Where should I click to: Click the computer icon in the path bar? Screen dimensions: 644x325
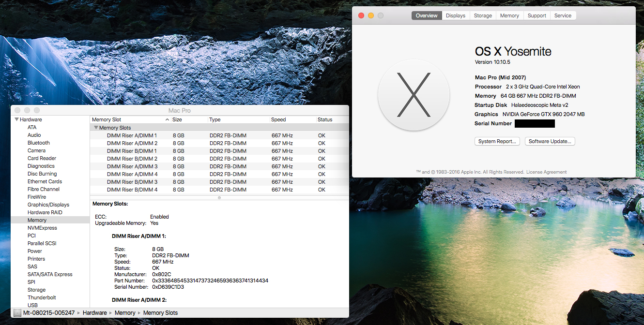pyautogui.click(x=17, y=313)
